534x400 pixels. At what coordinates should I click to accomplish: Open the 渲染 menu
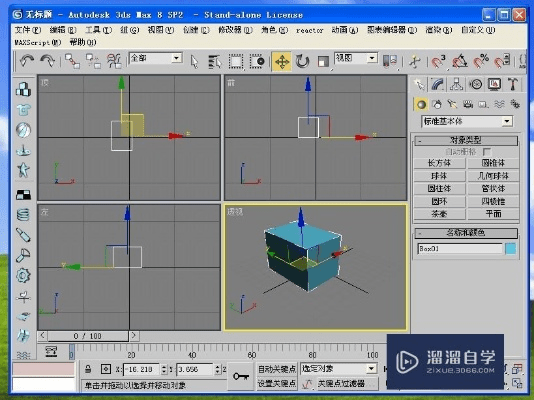click(439, 30)
